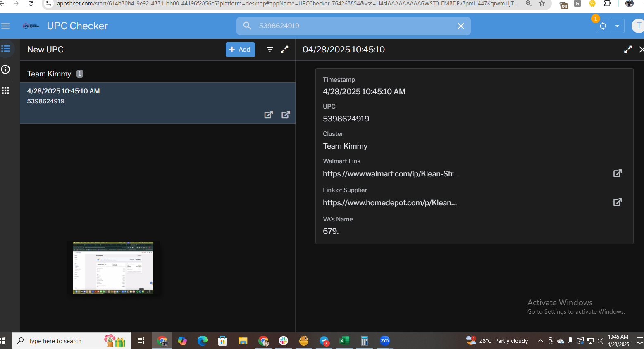This screenshot has width=644, height=349.
Task: Focus the search field containing 5398624919
Action: click(353, 26)
